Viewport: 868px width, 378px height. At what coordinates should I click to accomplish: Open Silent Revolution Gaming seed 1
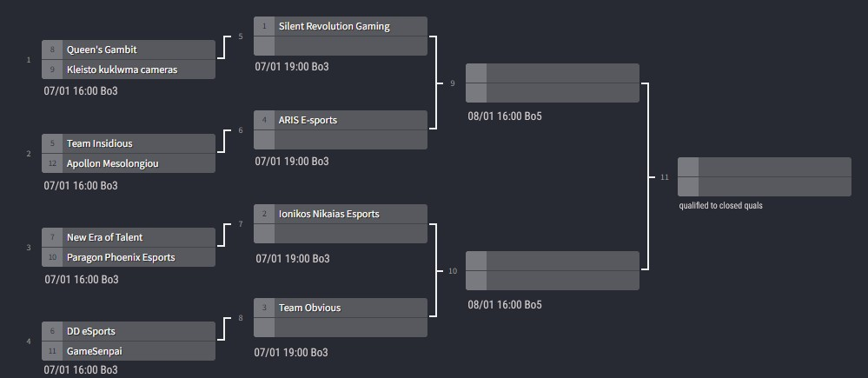(341, 27)
